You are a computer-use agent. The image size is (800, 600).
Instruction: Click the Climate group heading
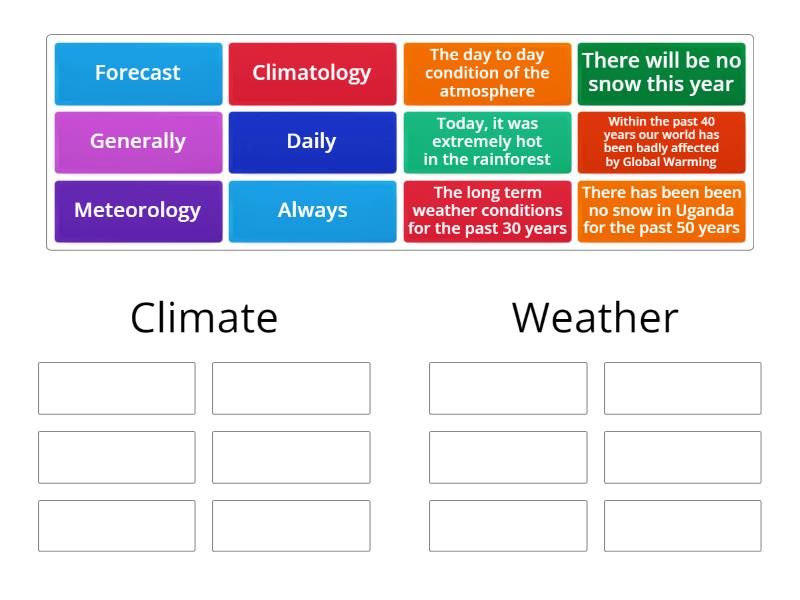point(203,318)
